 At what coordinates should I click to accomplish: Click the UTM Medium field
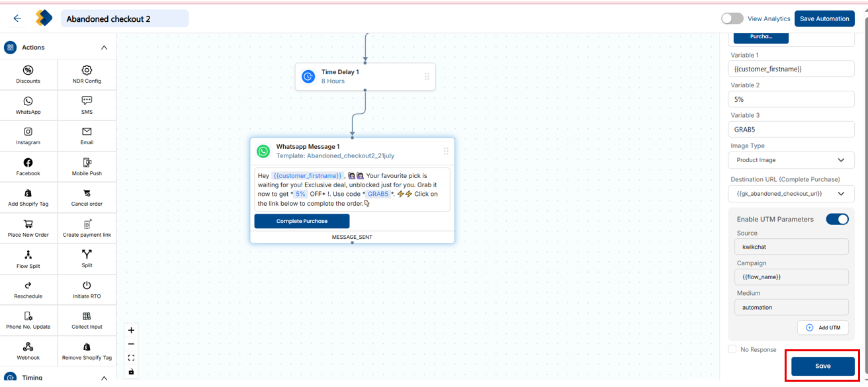791,307
